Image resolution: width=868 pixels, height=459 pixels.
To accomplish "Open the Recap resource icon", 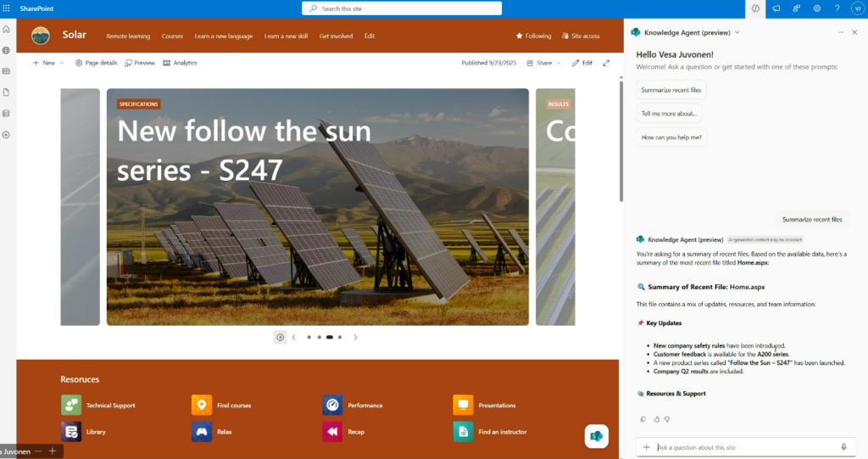I will 332,431.
